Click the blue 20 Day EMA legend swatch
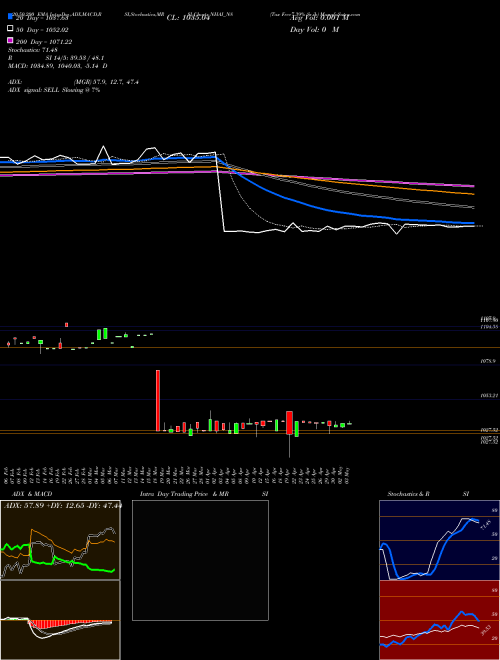Screen dimensions: 500x660 [11, 17]
